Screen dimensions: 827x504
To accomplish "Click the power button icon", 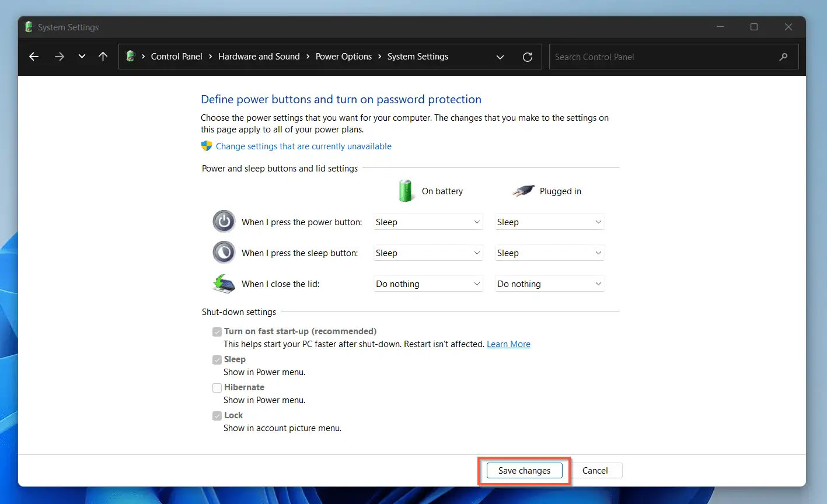I will click(x=224, y=222).
